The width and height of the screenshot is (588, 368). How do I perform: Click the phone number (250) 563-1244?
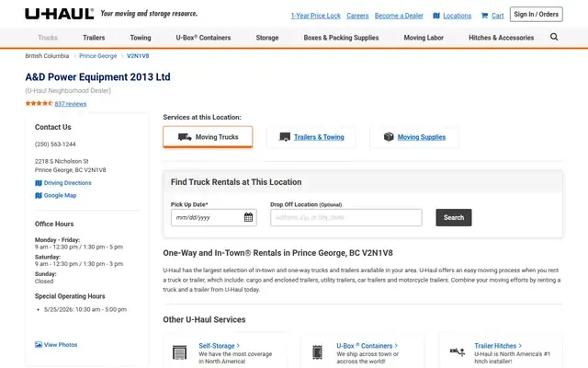[55, 144]
